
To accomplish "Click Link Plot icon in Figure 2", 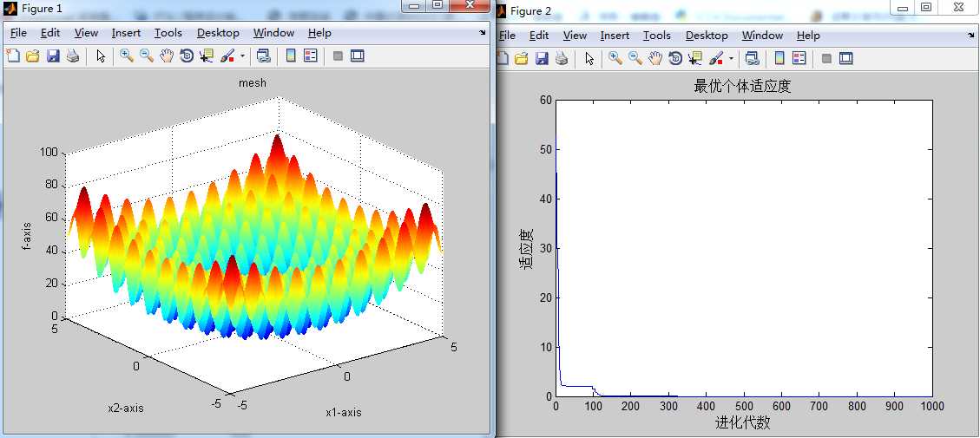I will [x=753, y=59].
